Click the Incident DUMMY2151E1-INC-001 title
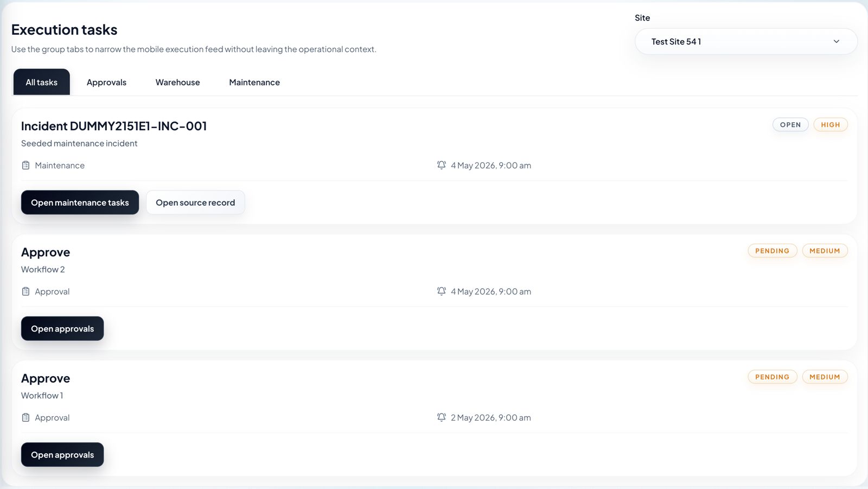 pos(114,126)
